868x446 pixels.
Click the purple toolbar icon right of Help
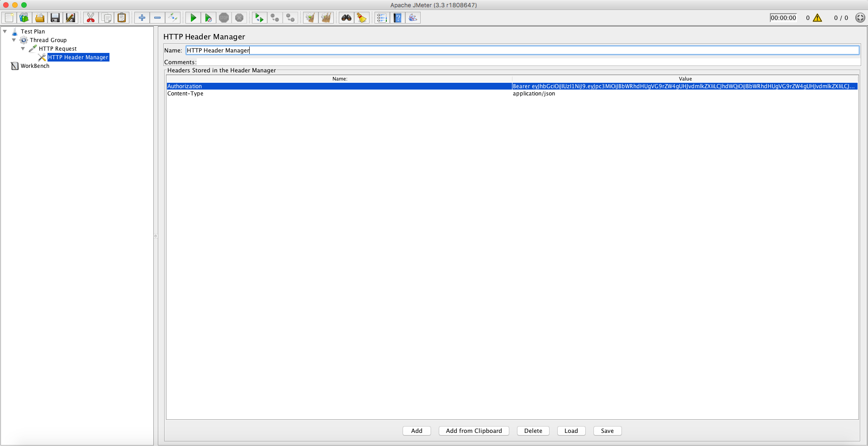tap(413, 18)
